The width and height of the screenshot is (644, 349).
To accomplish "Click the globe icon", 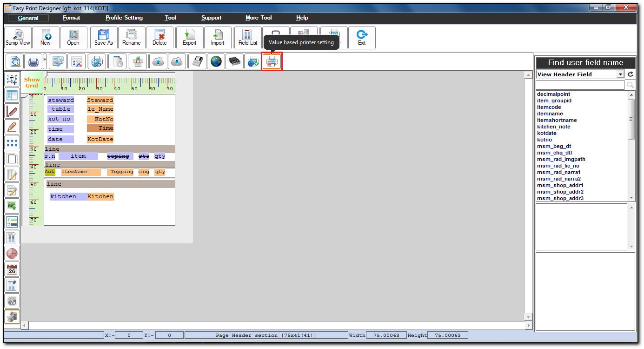I will point(216,61).
